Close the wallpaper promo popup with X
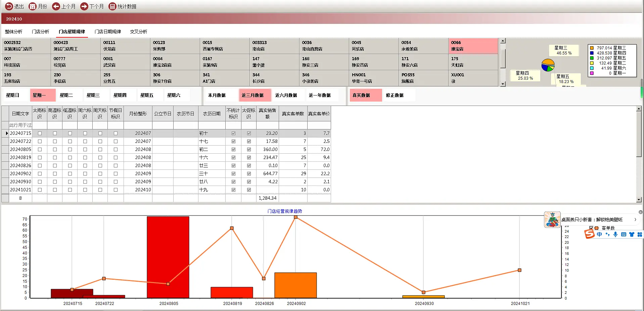 (x=641, y=212)
